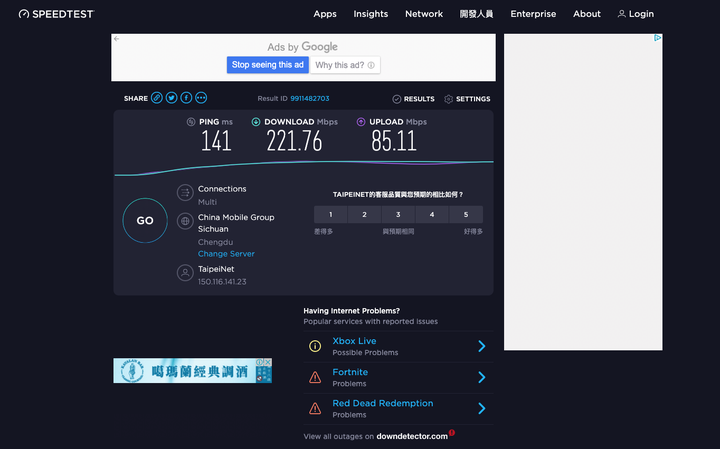720x449 pixels.
Task: Open the About menu
Action: coord(587,14)
